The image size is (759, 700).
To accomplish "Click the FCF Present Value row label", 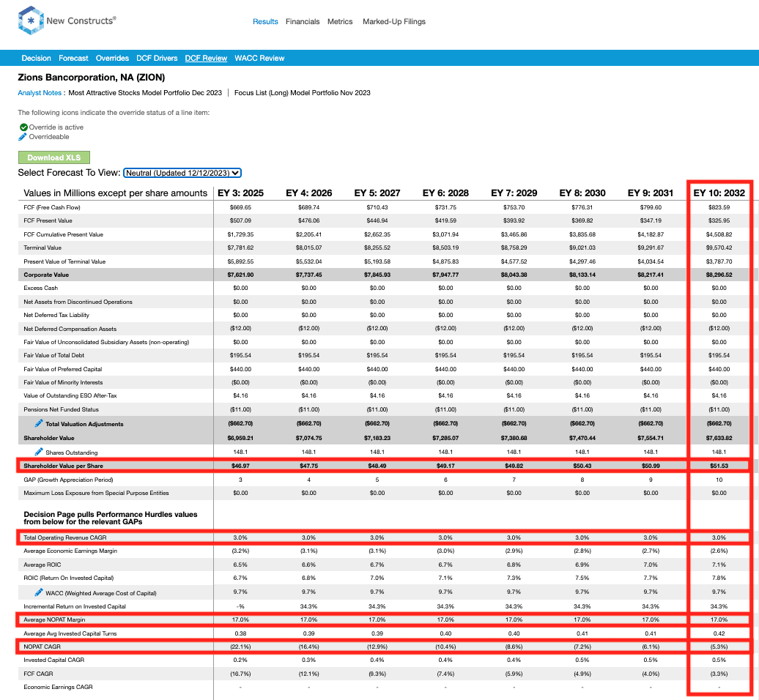I will (x=48, y=220).
